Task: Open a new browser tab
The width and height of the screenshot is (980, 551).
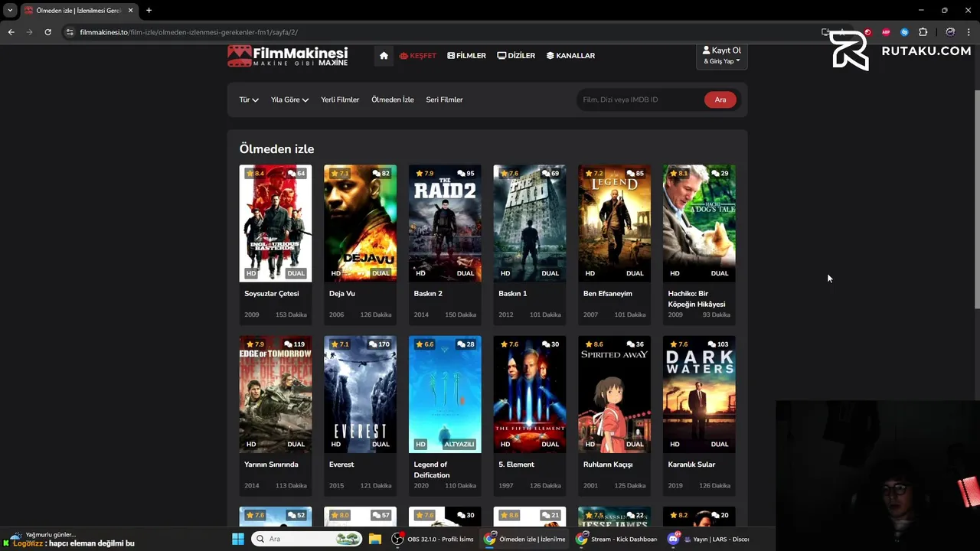Action: [x=149, y=11]
